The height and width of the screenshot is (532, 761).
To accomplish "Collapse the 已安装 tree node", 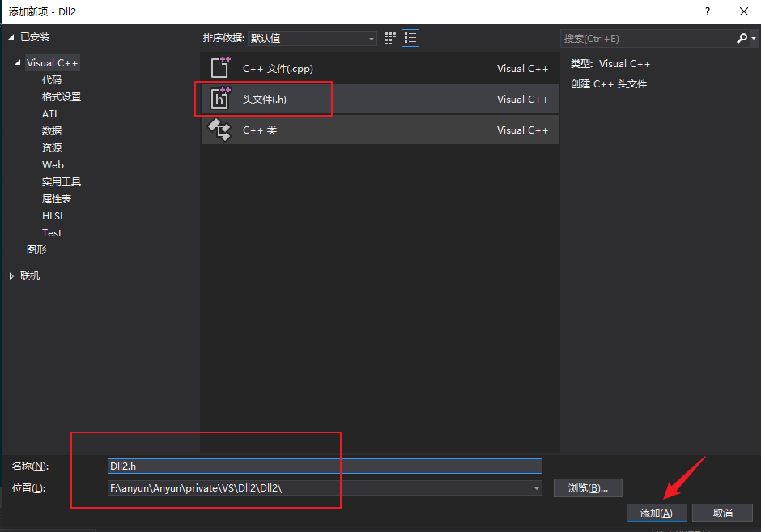I will pos(11,37).
